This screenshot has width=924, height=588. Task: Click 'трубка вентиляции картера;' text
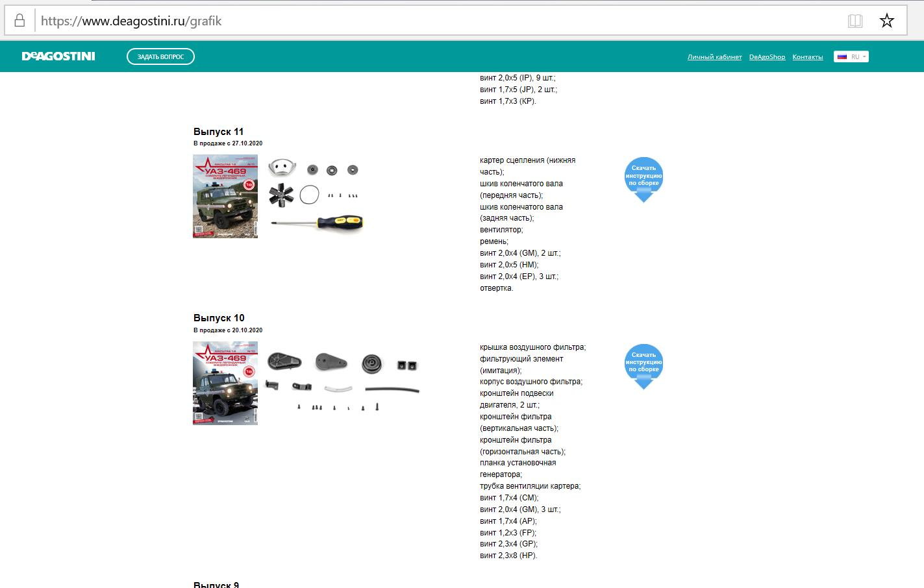[530, 486]
